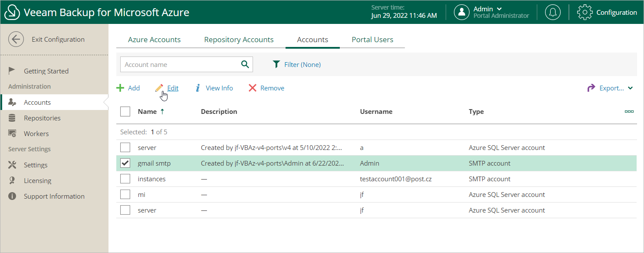
Task: Click the column chooser dots icon
Action: click(629, 112)
